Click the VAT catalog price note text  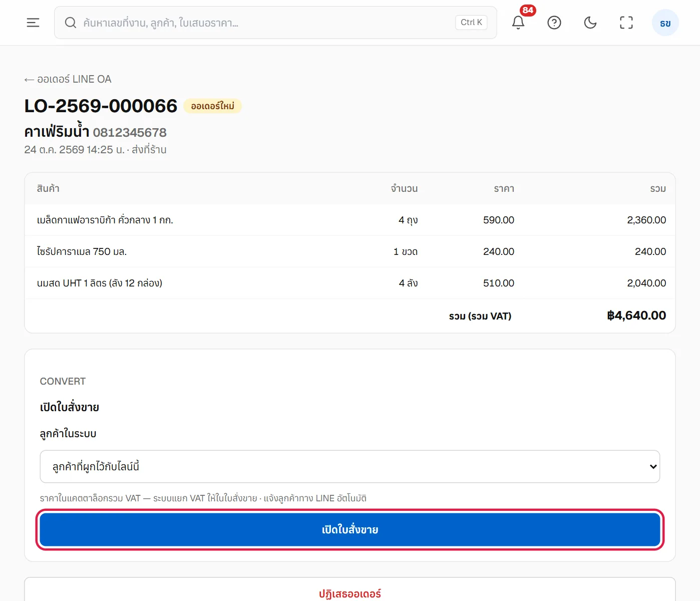click(x=203, y=498)
